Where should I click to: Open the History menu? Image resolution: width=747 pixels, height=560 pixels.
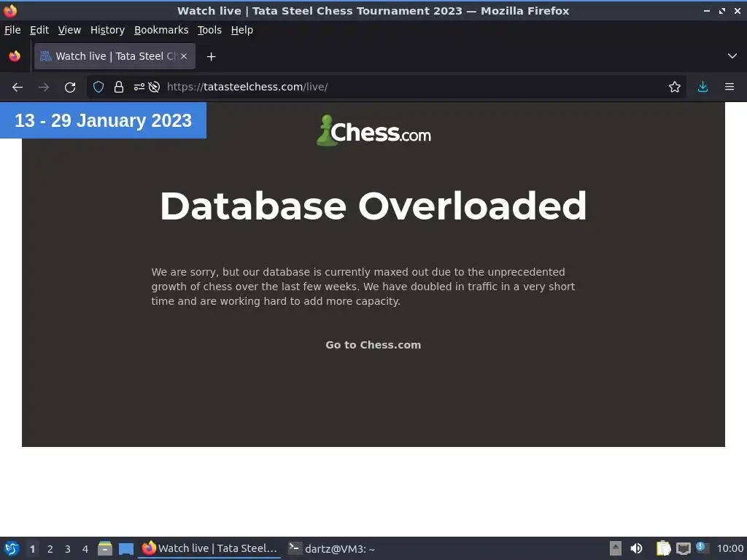point(108,30)
